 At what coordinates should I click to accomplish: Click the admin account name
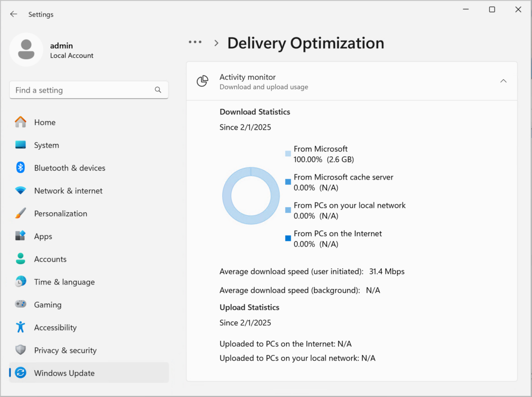pos(61,46)
